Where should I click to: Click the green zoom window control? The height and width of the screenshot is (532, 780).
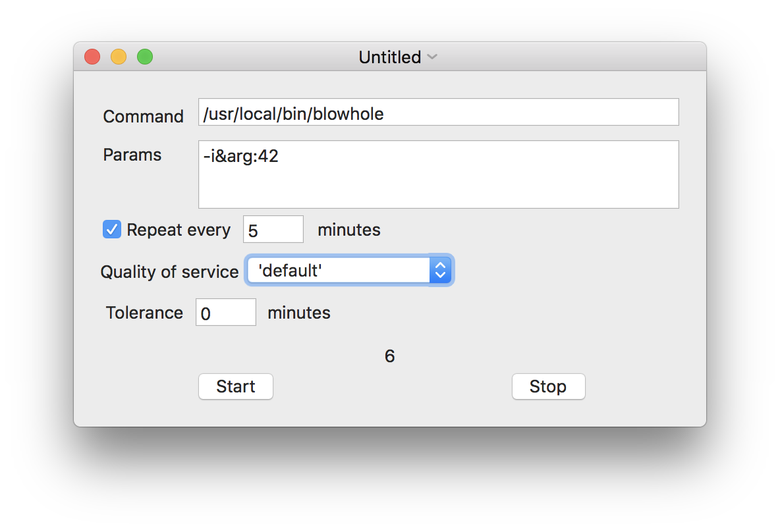point(144,57)
